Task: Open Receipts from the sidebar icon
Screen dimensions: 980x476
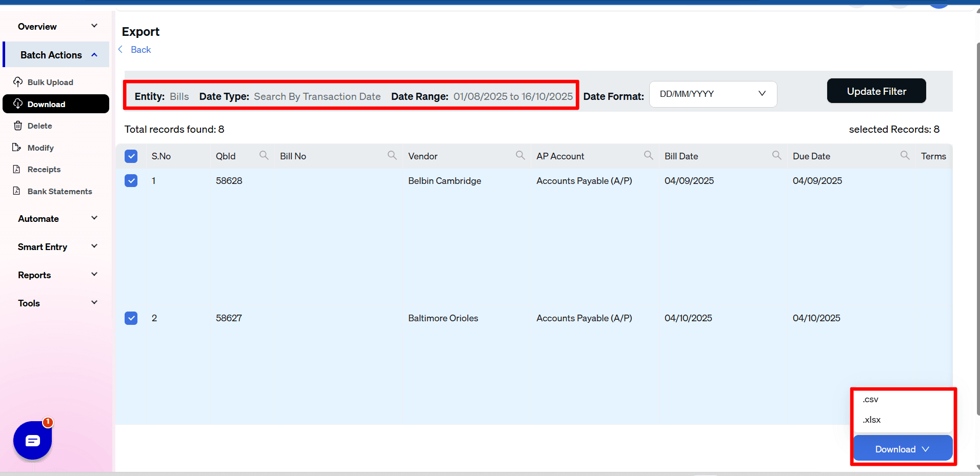Action: tap(17, 169)
